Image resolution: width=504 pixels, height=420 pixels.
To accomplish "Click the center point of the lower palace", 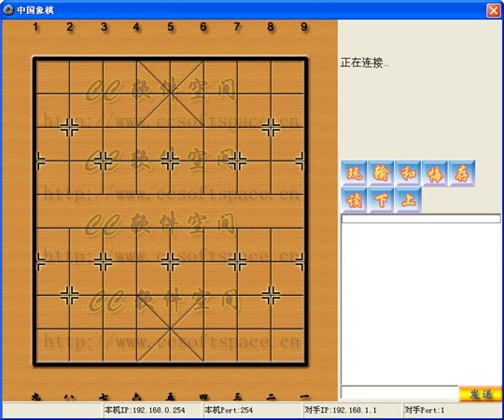I will (x=171, y=329).
